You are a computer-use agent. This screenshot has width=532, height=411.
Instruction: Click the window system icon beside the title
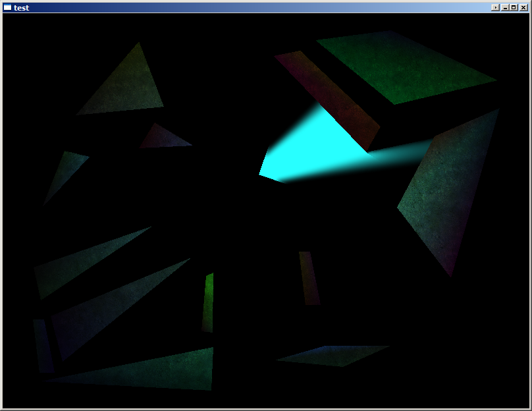click(x=7, y=8)
